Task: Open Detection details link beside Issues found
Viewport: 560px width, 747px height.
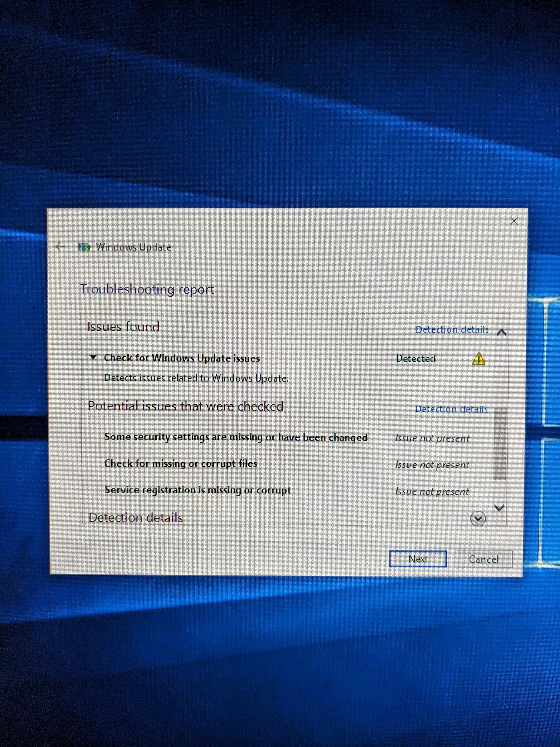Action: 452,330
